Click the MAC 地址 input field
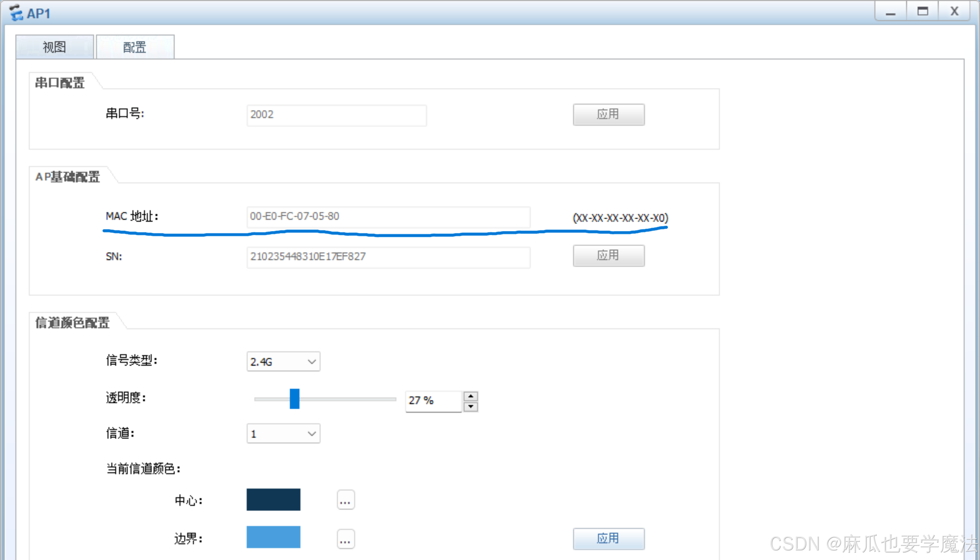Screen dimensions: 980x560 point(388,216)
